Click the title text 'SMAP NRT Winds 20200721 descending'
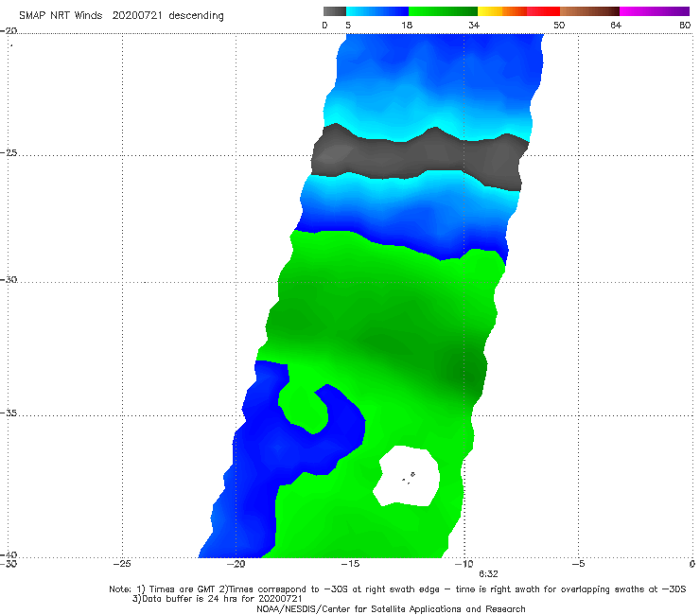Viewport: 700px width, 615px height. tap(121, 16)
